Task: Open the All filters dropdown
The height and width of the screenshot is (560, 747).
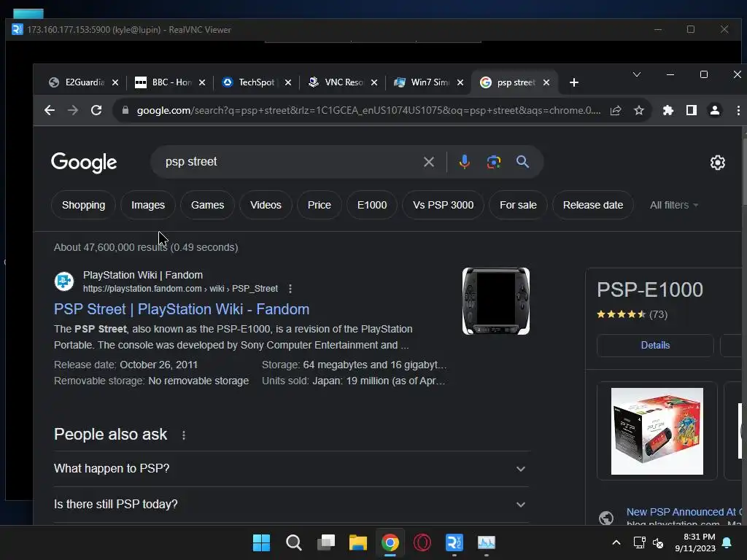Action: [x=673, y=205]
